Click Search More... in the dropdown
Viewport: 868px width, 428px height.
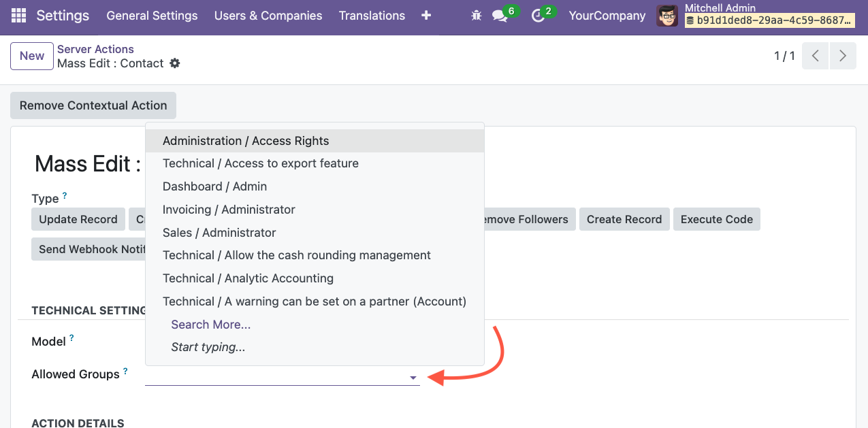point(315,325)
